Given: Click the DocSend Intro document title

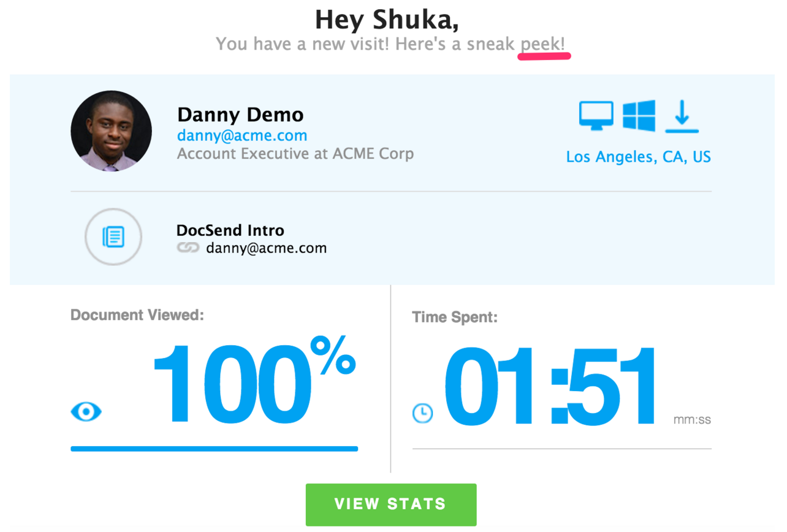Looking at the screenshot, I should coord(230,230).
